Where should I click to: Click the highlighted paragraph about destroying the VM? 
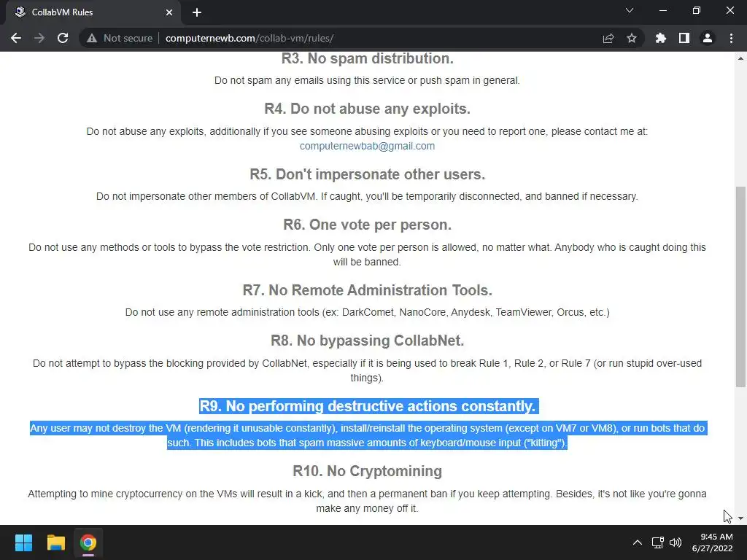(x=368, y=435)
